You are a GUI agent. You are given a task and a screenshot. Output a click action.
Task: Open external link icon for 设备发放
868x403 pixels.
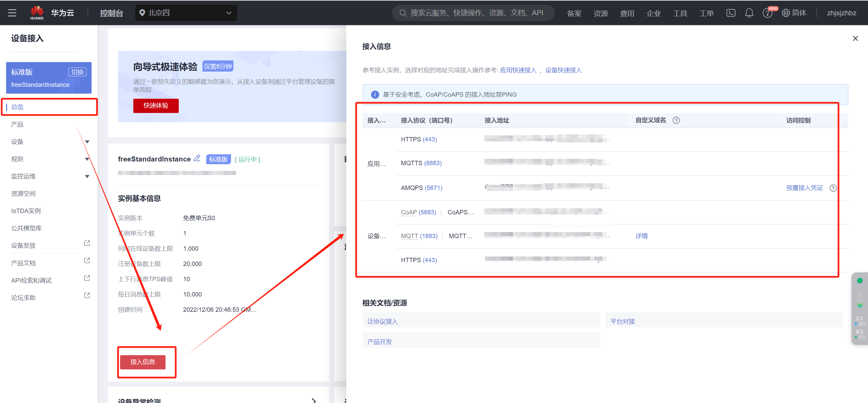(x=87, y=244)
